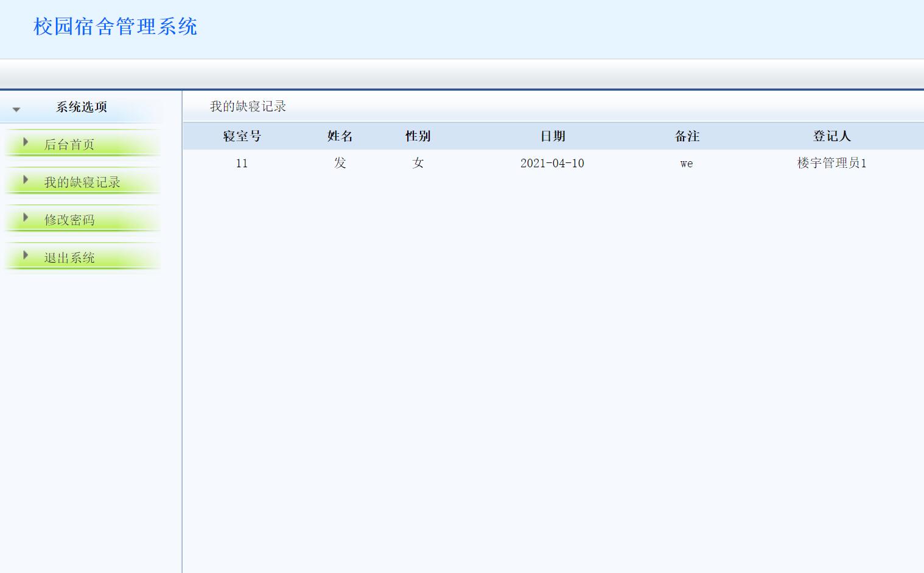This screenshot has height=573, width=924.
Task: Click the arrow icon beside 修改密码
Action: (x=25, y=217)
